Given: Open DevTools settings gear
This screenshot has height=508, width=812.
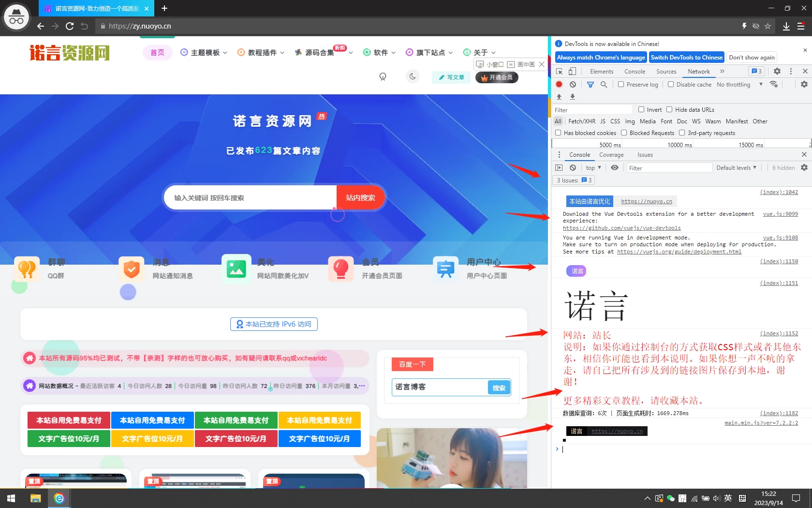Looking at the screenshot, I should (x=777, y=71).
